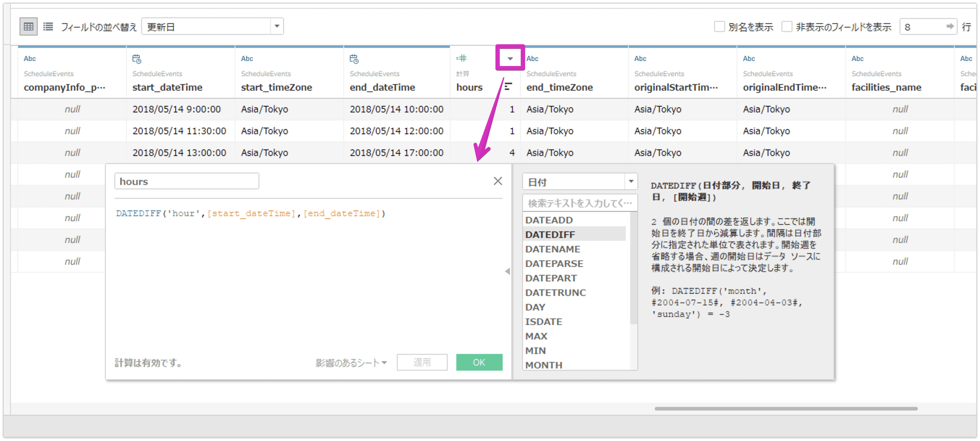Switch to grid view icon
Viewport: 980px width, 441px height.
tap(29, 27)
